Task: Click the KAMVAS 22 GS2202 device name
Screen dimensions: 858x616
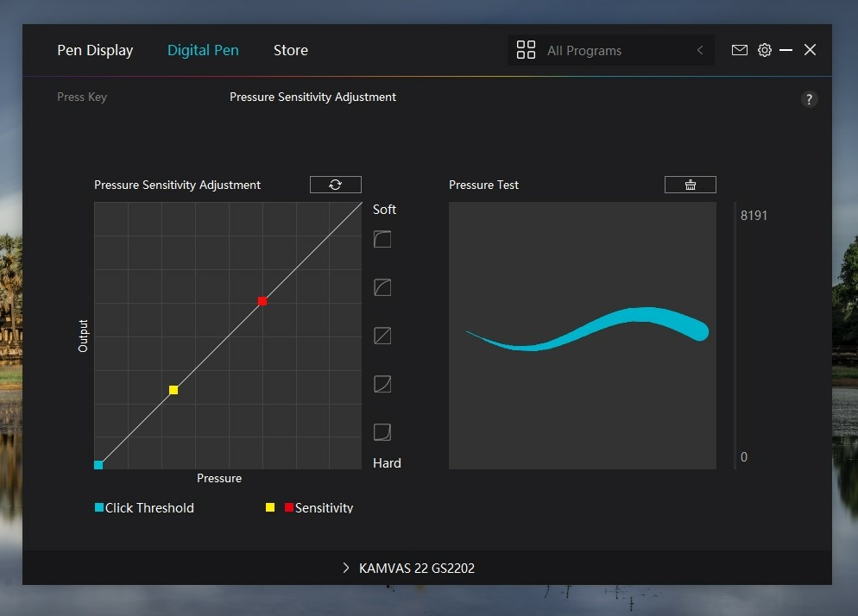Action: [x=416, y=569]
